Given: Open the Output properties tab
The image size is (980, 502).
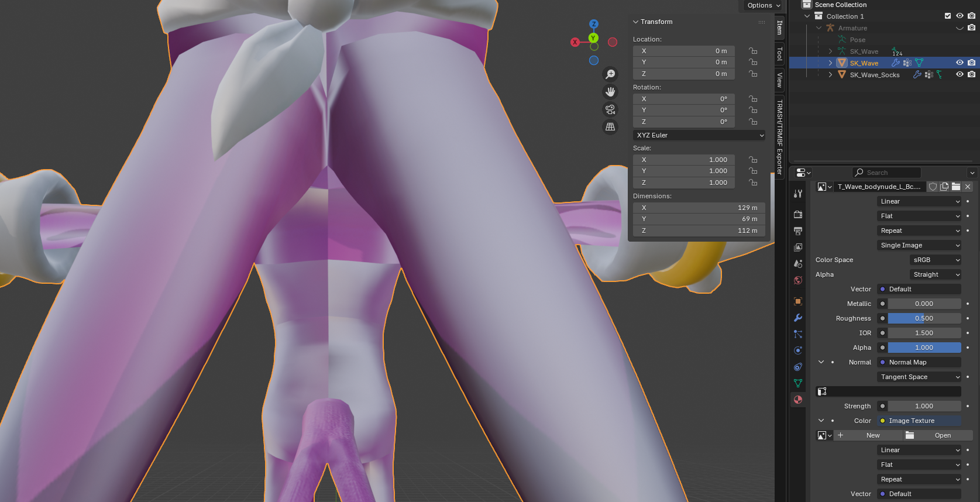Looking at the screenshot, I should [x=798, y=231].
